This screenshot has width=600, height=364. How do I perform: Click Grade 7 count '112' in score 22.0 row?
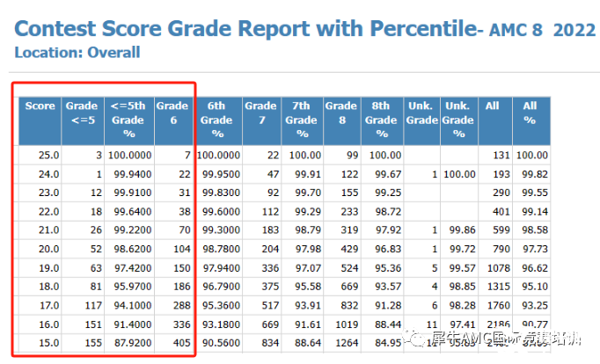tap(270, 212)
